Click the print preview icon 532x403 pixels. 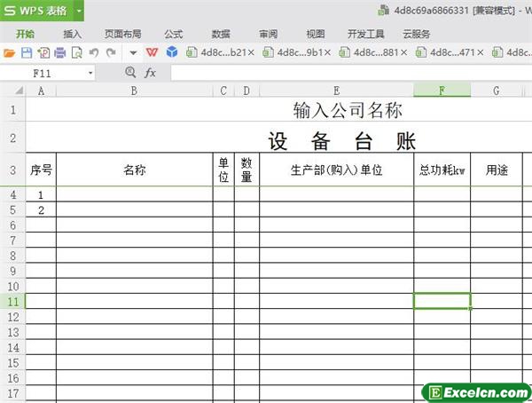pos(77,52)
